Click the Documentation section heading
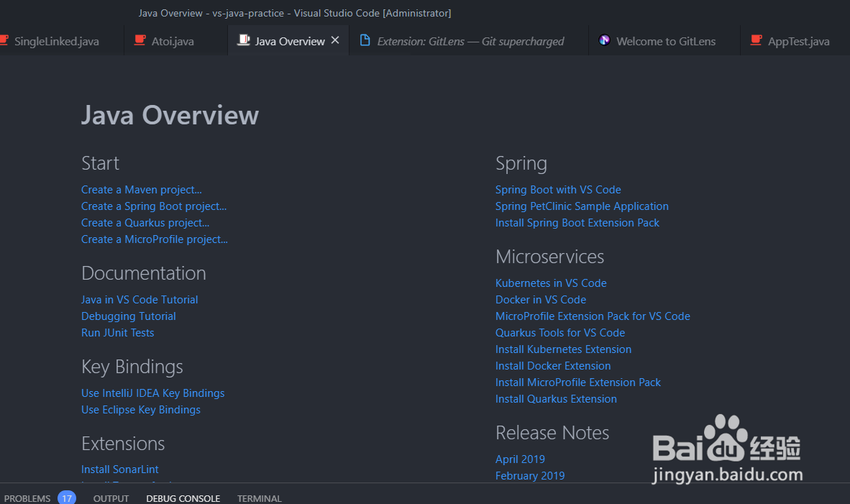 (x=144, y=273)
